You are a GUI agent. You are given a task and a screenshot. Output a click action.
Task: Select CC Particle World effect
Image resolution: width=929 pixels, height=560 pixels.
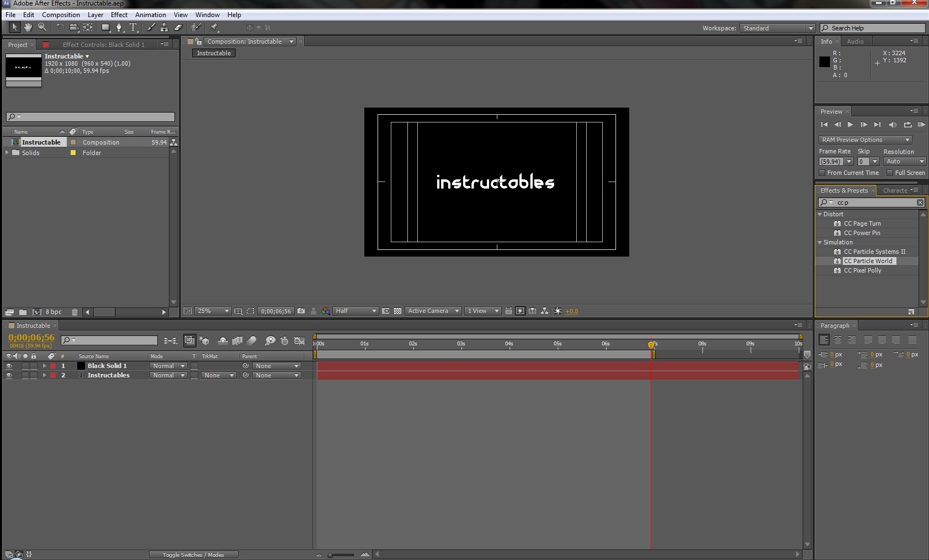pos(868,261)
